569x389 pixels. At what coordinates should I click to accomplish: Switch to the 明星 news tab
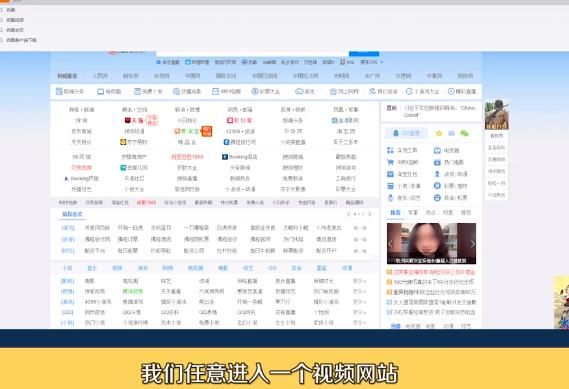pyautogui.click(x=448, y=213)
